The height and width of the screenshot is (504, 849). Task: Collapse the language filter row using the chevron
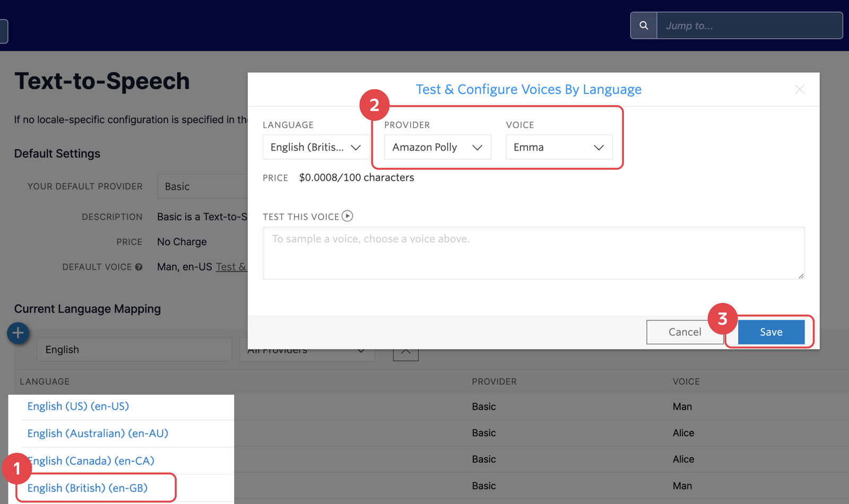405,351
